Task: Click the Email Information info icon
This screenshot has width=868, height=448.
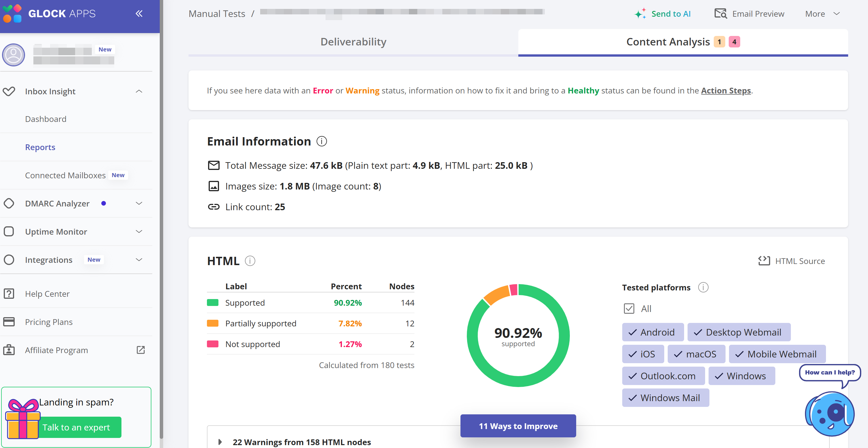Action: tap(321, 141)
